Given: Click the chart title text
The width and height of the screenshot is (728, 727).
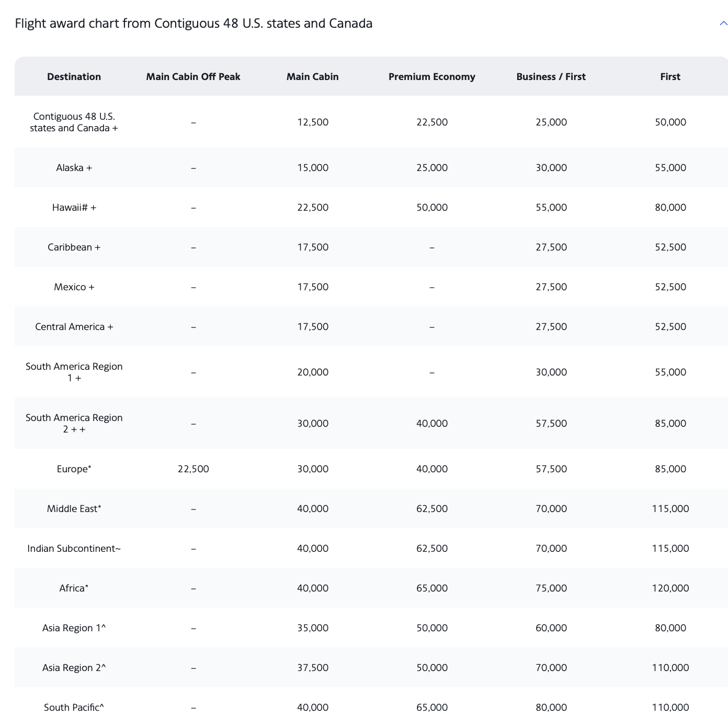Looking at the screenshot, I should pos(193,23).
